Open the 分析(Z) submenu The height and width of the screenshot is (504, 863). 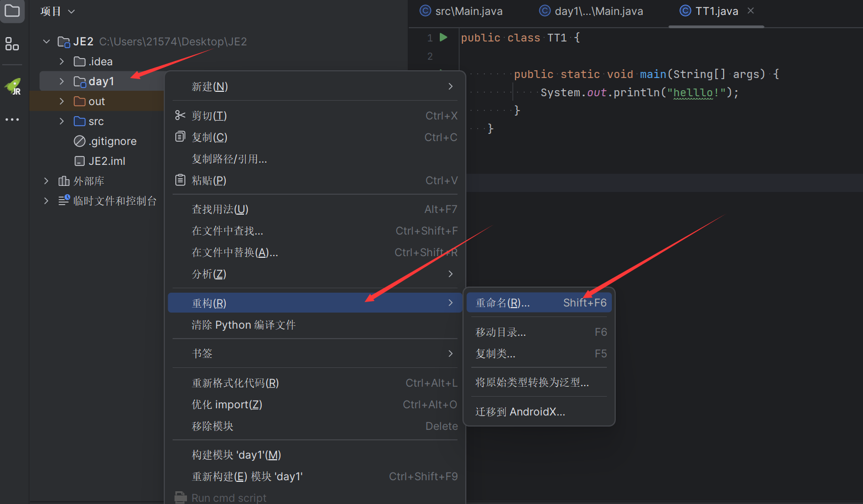point(315,274)
